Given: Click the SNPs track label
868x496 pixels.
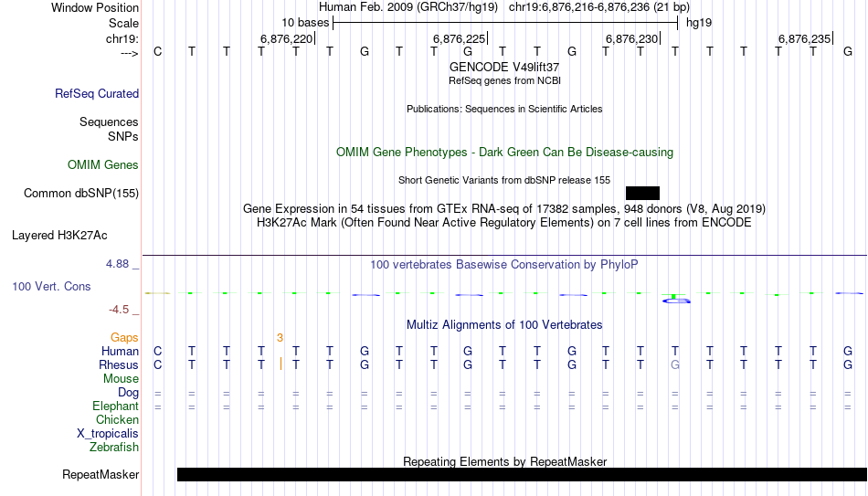Looking at the screenshot, I should point(123,136).
